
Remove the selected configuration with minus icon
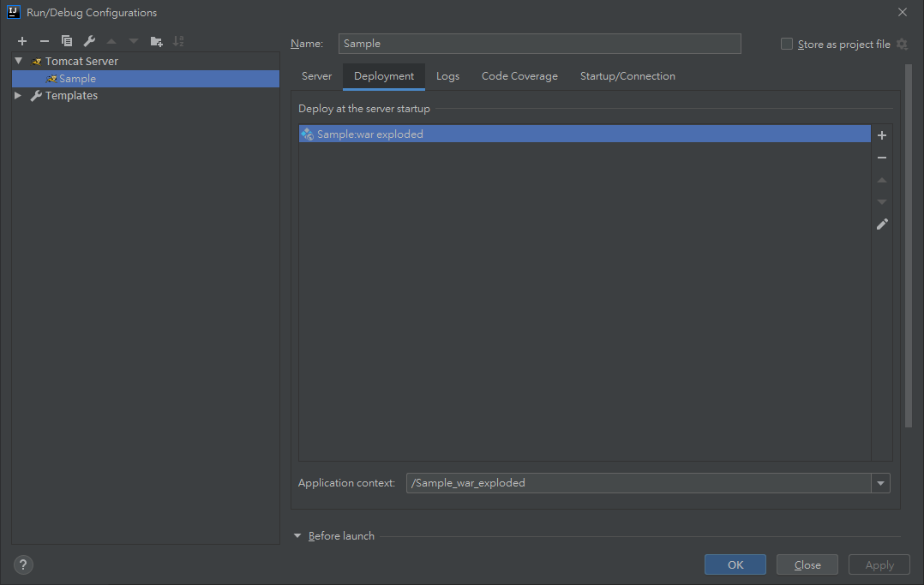pos(45,40)
